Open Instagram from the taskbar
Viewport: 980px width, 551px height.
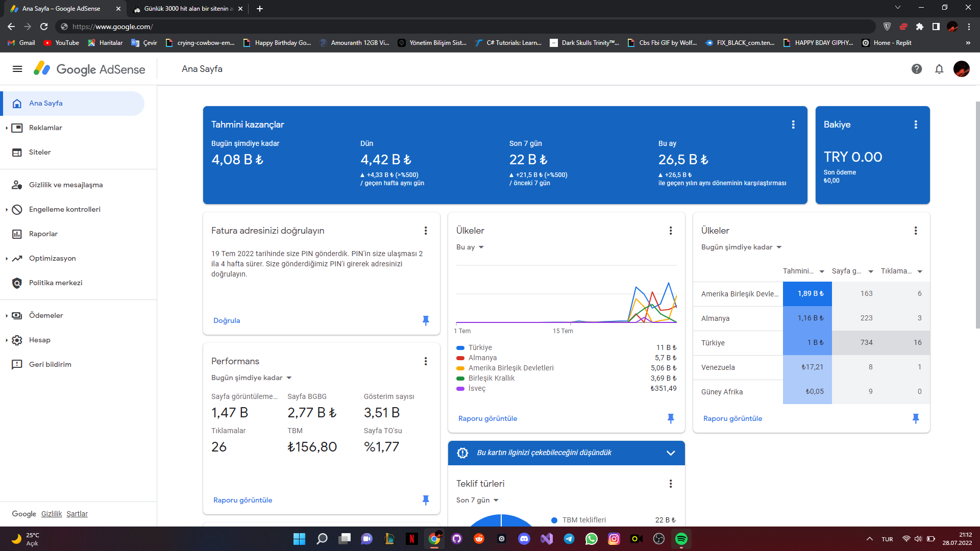(x=614, y=539)
